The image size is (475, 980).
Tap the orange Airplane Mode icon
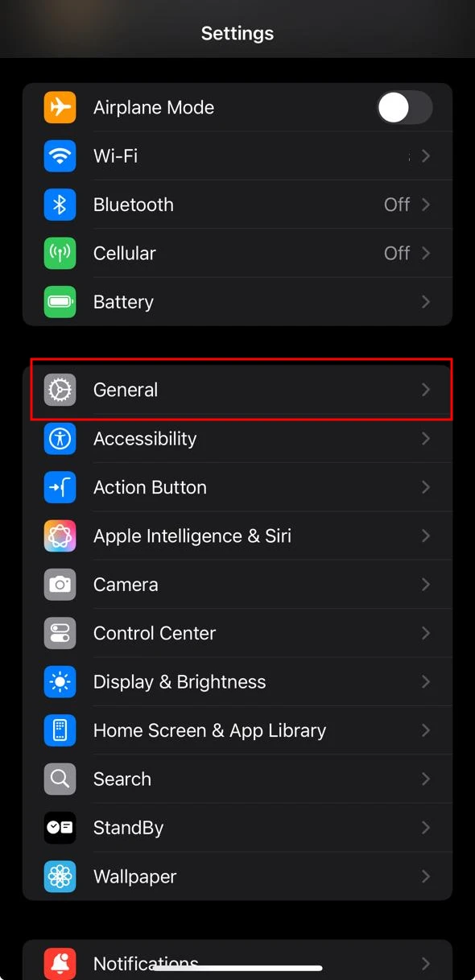(60, 107)
